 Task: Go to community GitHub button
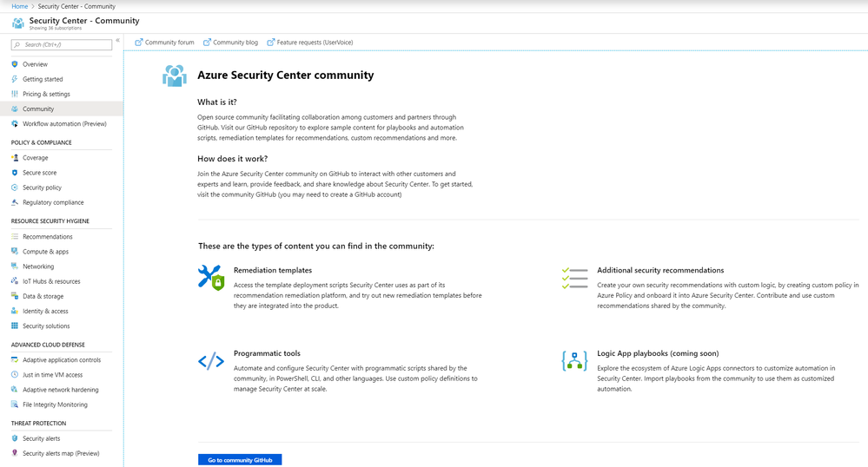pos(240,460)
